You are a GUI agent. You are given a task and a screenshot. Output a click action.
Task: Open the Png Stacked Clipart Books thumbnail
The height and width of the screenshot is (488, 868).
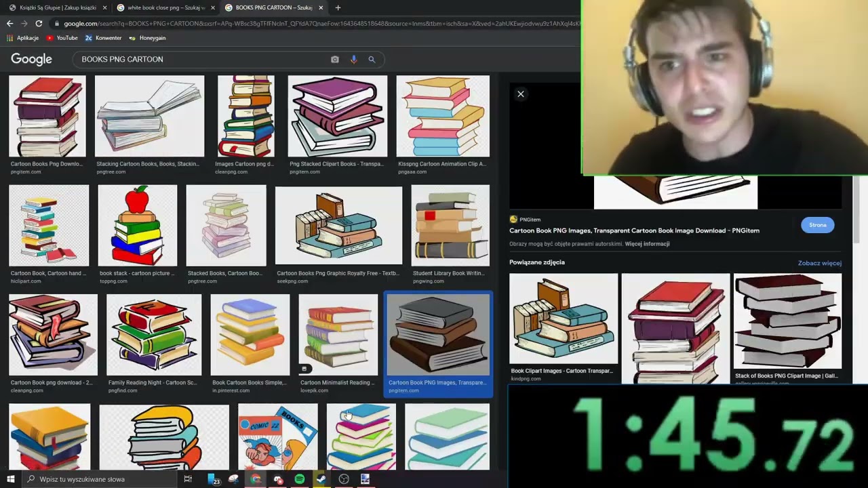338,116
